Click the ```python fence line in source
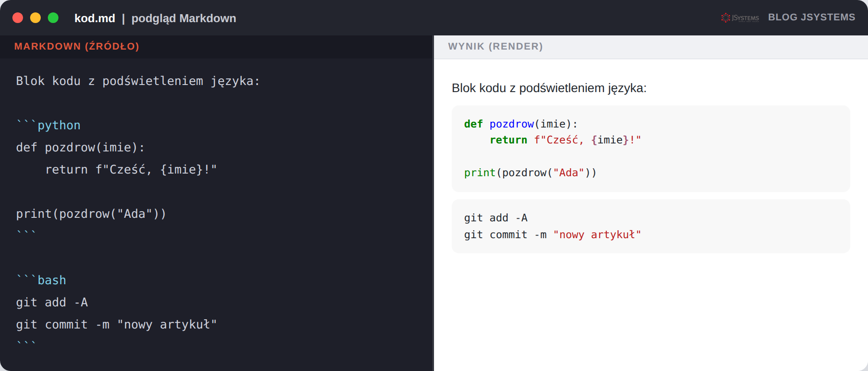Screen dimensions: 868x371 (x=48, y=125)
